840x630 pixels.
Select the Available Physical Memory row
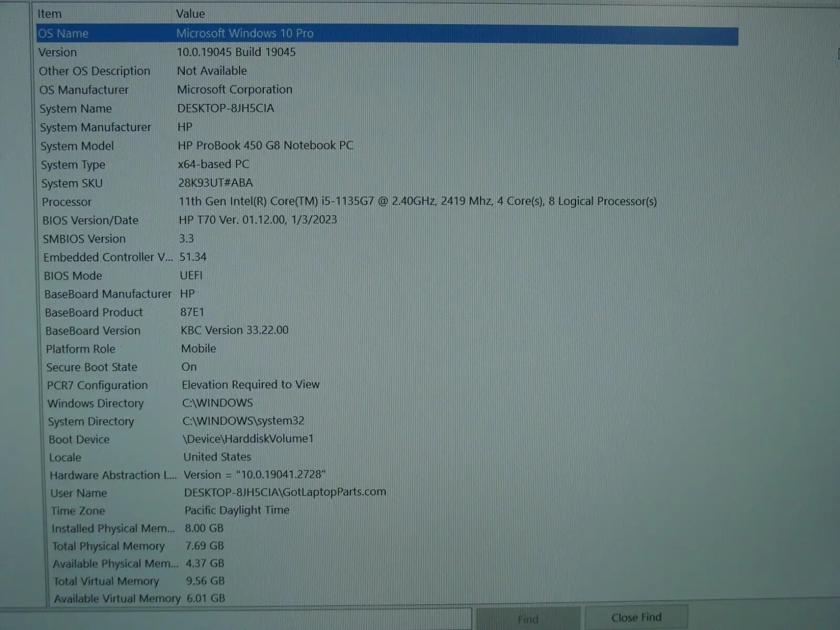pos(115,564)
